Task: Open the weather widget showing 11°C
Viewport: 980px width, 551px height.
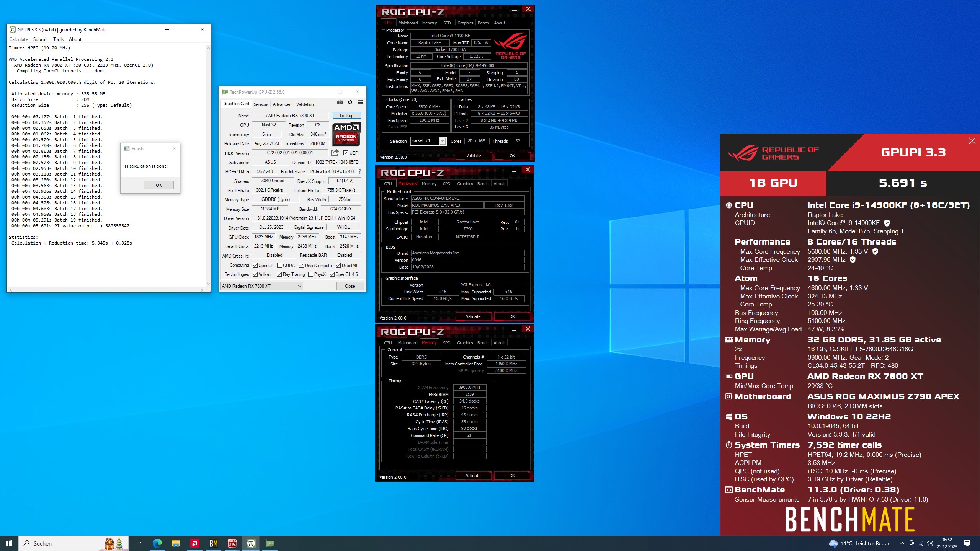Action: pos(859,543)
